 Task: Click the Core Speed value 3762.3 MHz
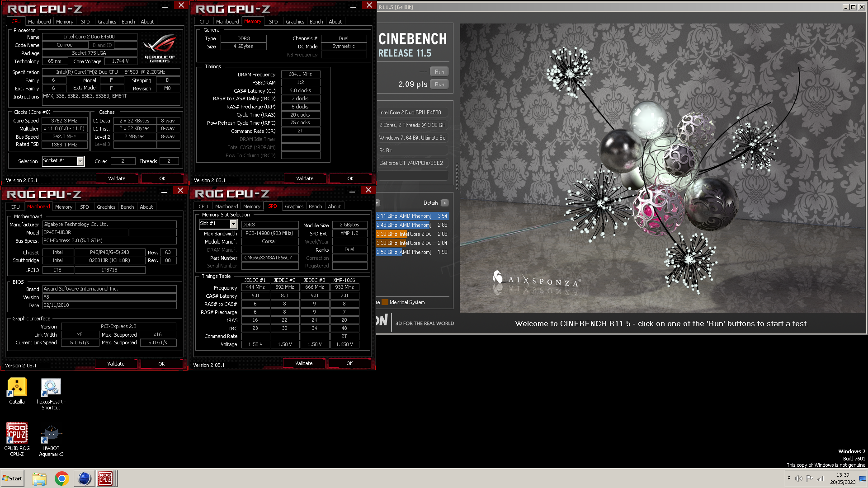pos(65,121)
